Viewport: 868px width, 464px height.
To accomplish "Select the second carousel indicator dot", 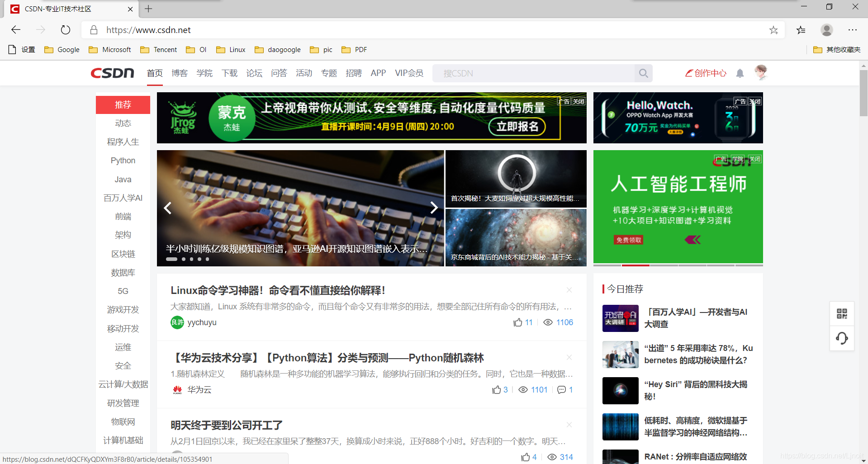I will [x=184, y=259].
